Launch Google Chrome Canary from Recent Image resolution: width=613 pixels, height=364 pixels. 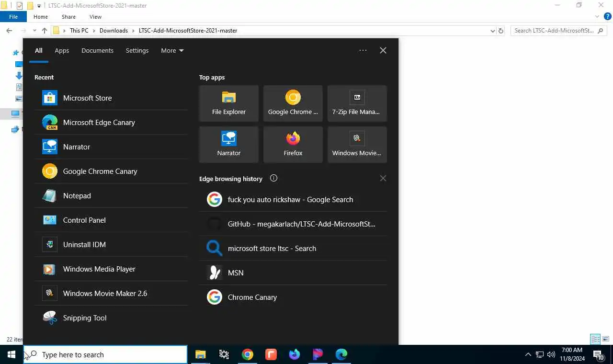click(x=111, y=171)
